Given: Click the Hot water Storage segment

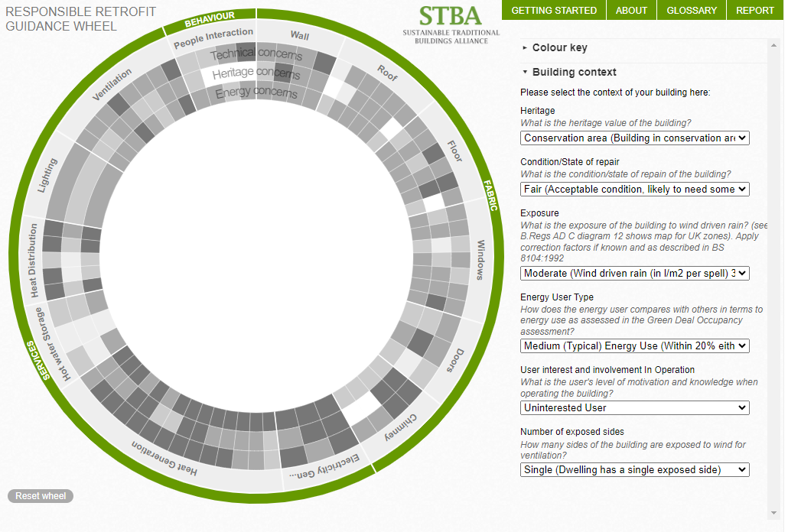Looking at the screenshot, I should (45, 342).
